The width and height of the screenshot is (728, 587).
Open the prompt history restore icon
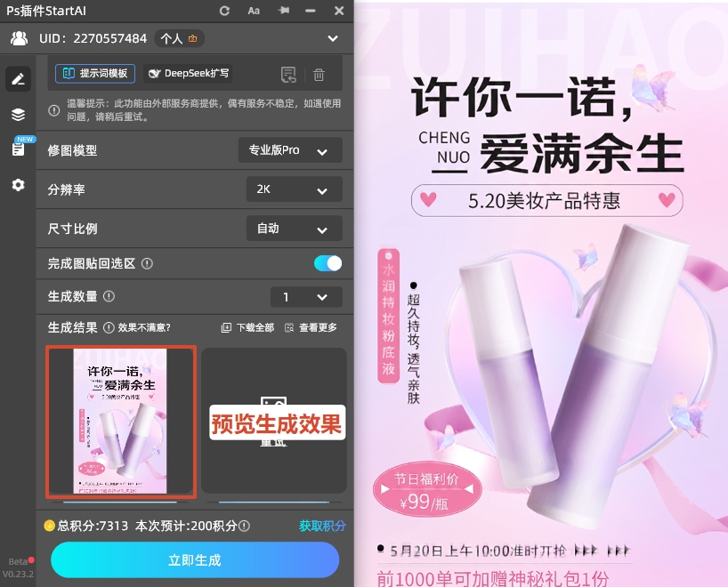click(288, 75)
